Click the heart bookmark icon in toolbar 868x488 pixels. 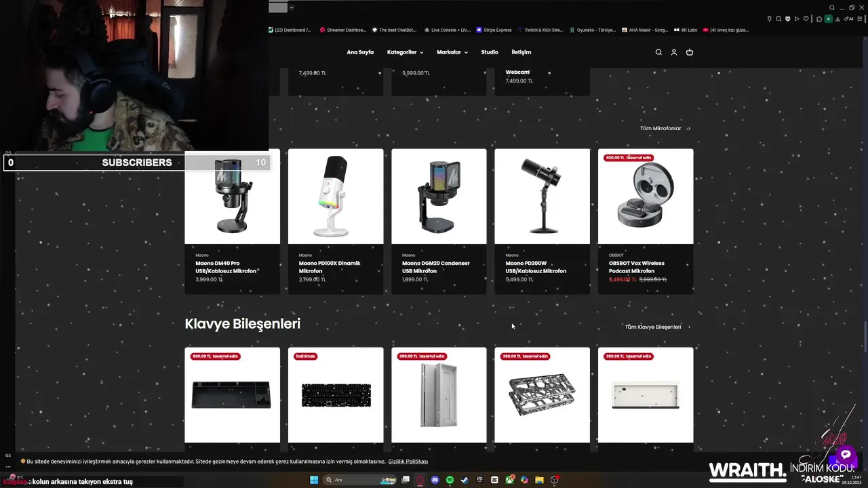tap(806, 19)
